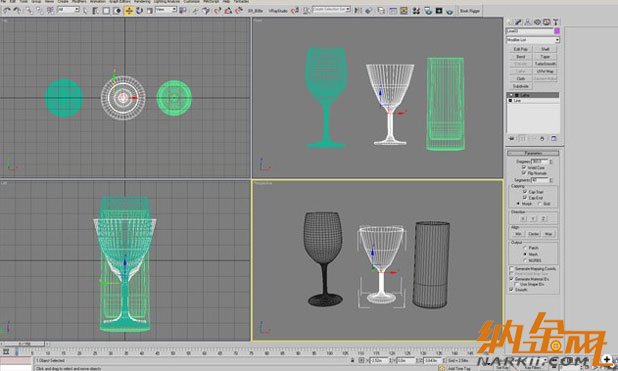Switch to the Hierarchy command panel tab
Image resolution: width=618 pixels, height=371 pixels.
coord(528,22)
